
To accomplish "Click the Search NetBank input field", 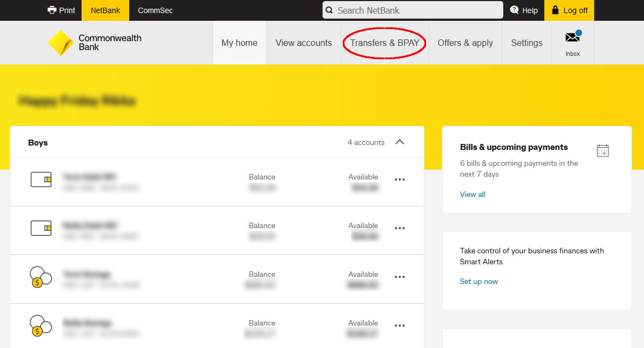I will pyautogui.click(x=416, y=10).
